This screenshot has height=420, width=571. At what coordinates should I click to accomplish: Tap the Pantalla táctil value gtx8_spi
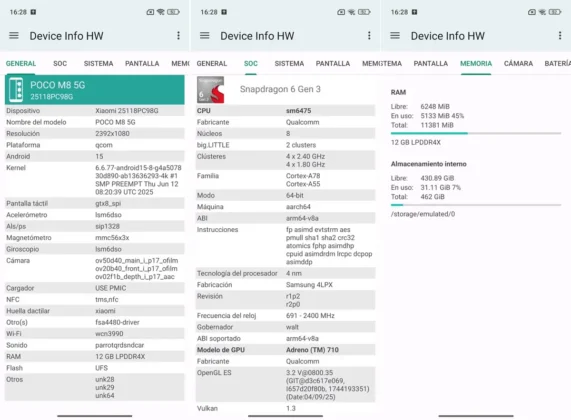108,203
